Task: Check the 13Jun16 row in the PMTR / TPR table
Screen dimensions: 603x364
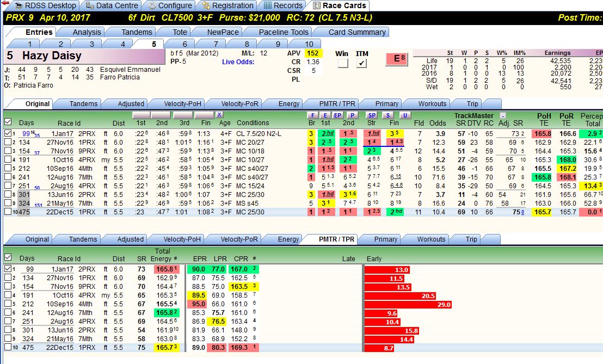Action: tap(8, 330)
